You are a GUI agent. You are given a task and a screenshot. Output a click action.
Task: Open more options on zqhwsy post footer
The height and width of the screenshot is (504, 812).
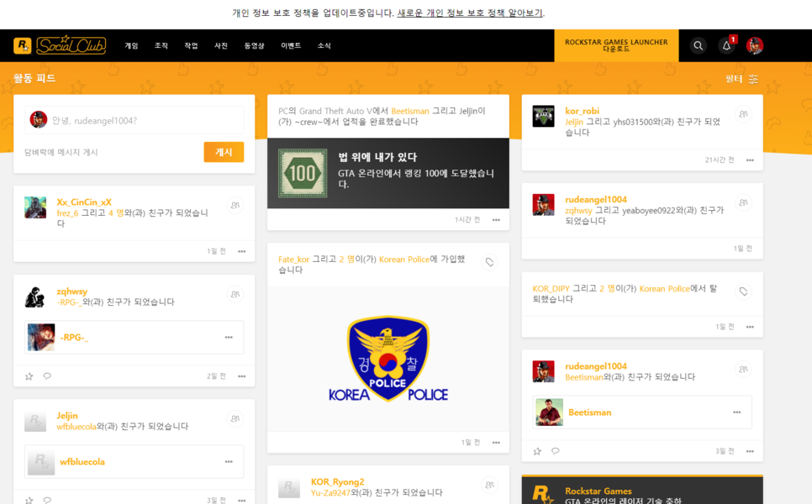pyautogui.click(x=242, y=376)
